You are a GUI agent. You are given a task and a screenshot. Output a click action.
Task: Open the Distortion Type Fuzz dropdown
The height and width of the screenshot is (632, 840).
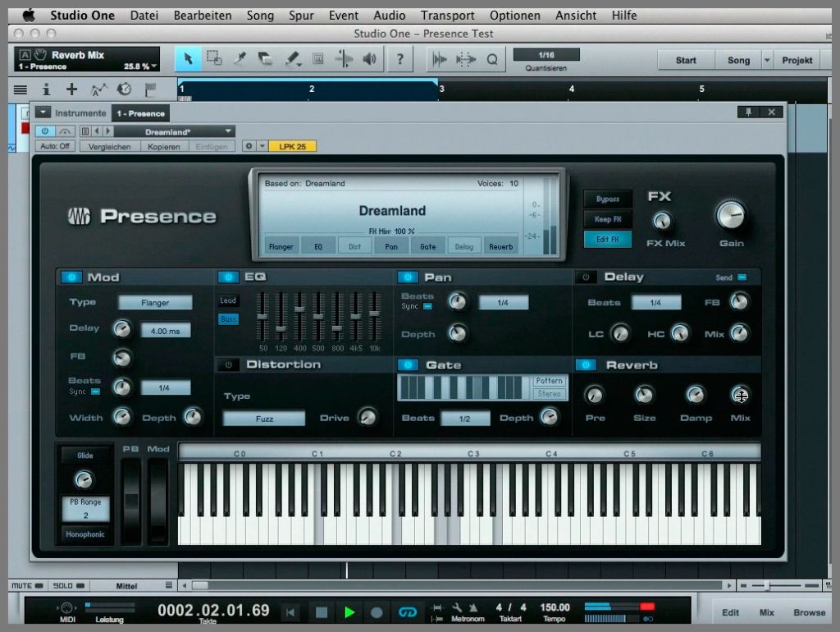(x=264, y=418)
